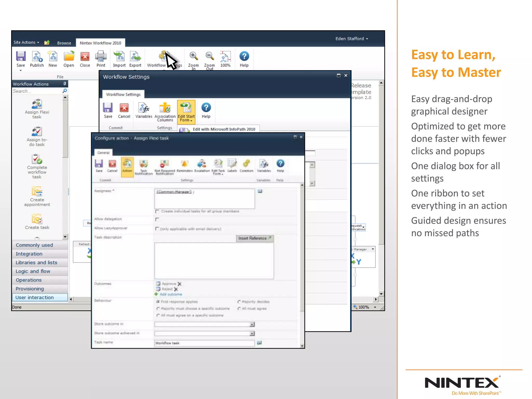Screen dimensions: 532x399
Task: Select the General tab in Configure action
Action: tap(103, 153)
